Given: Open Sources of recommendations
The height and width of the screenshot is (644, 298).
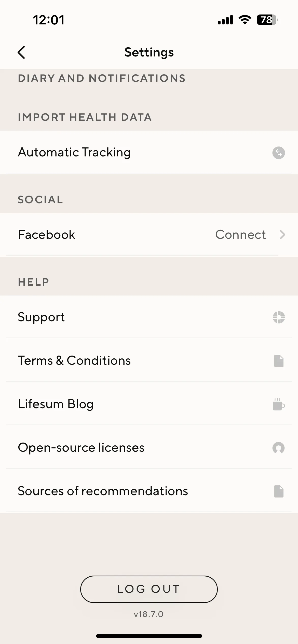Looking at the screenshot, I should pos(149,491).
